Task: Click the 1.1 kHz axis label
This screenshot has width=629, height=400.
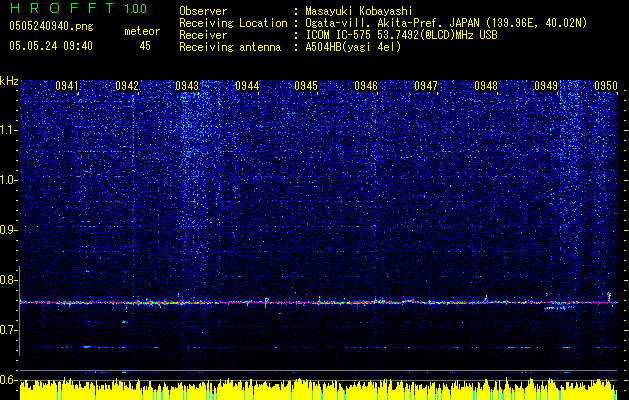Action: tap(9, 130)
